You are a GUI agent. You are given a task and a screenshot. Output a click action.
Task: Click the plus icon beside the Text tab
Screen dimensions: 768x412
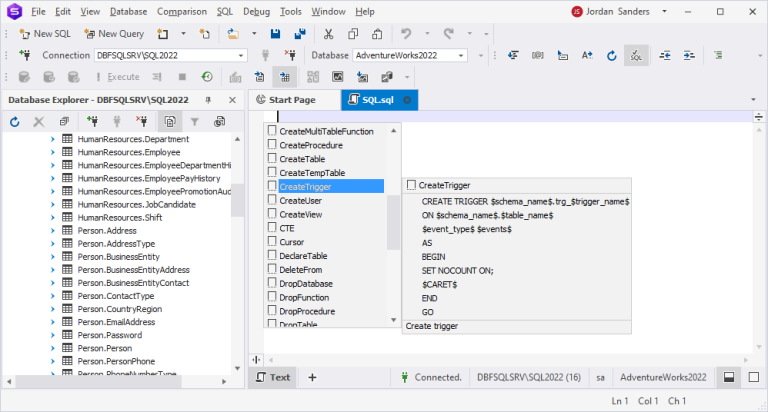click(312, 377)
